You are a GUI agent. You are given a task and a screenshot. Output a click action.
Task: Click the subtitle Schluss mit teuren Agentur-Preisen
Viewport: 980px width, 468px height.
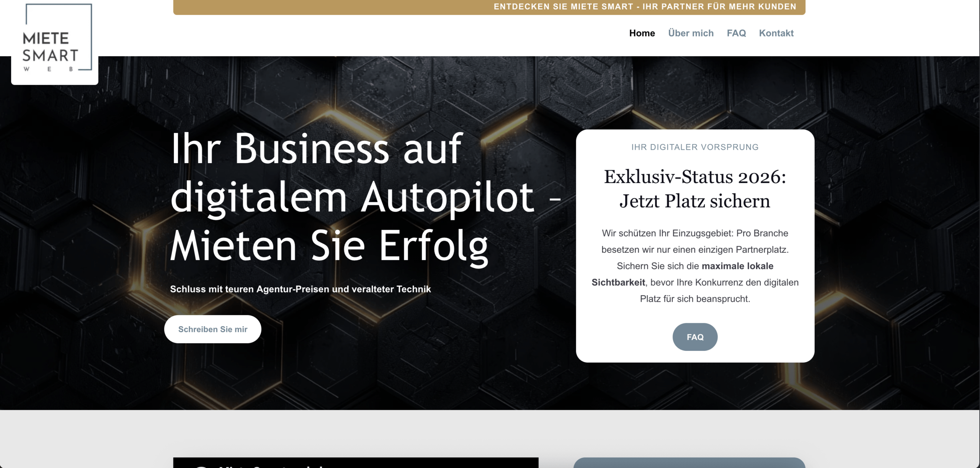301,289
